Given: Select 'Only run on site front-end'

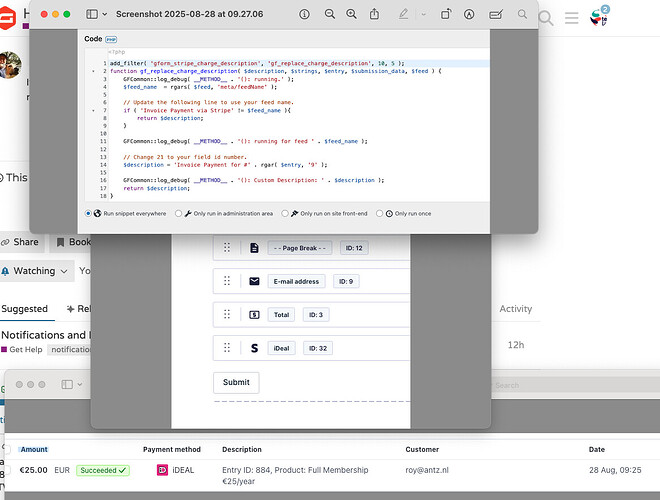Looking at the screenshot, I should [x=285, y=213].
